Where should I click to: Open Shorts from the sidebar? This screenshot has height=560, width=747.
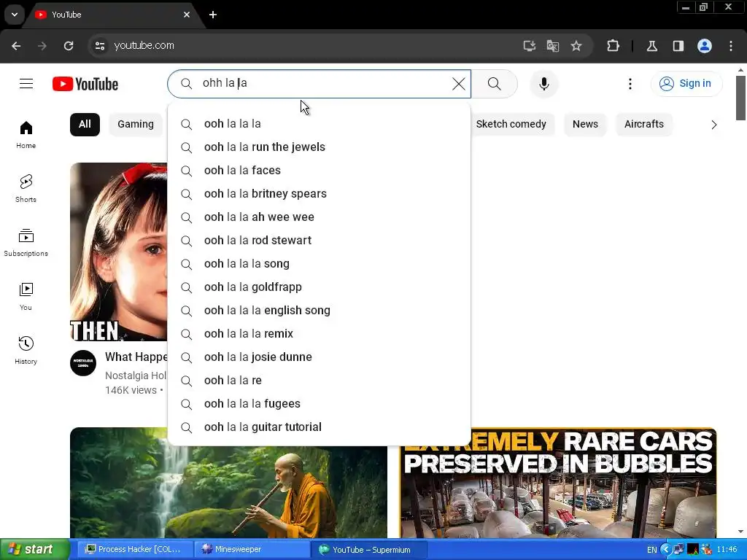[26, 189]
